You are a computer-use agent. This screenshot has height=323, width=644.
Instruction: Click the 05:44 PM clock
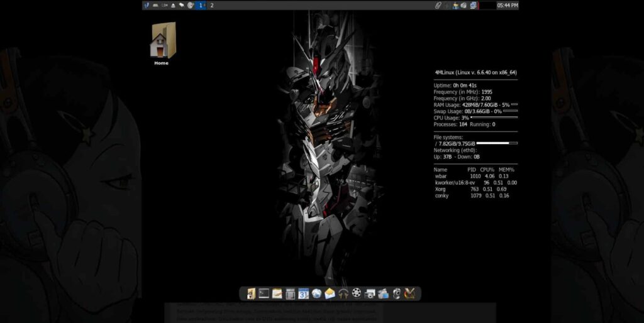pyautogui.click(x=508, y=5)
